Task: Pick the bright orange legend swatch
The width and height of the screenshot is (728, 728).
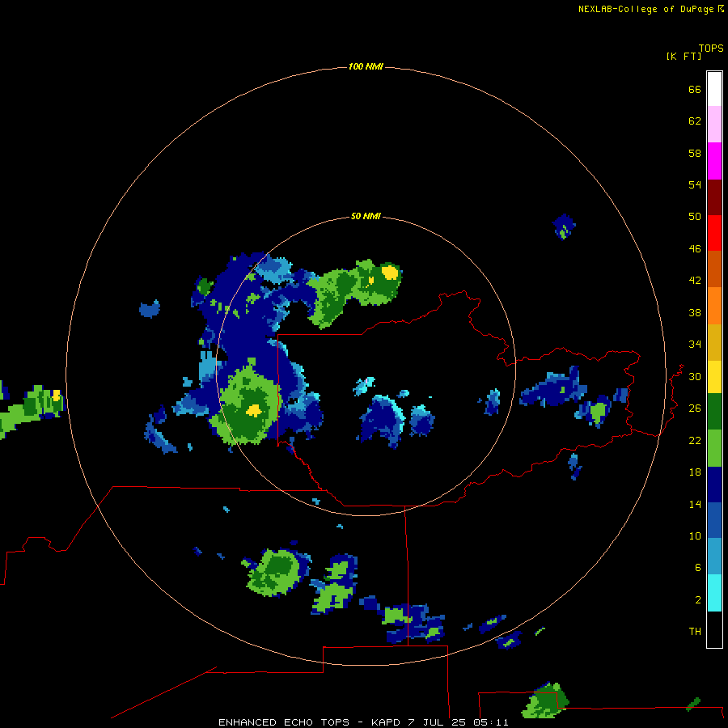Action: [714, 305]
